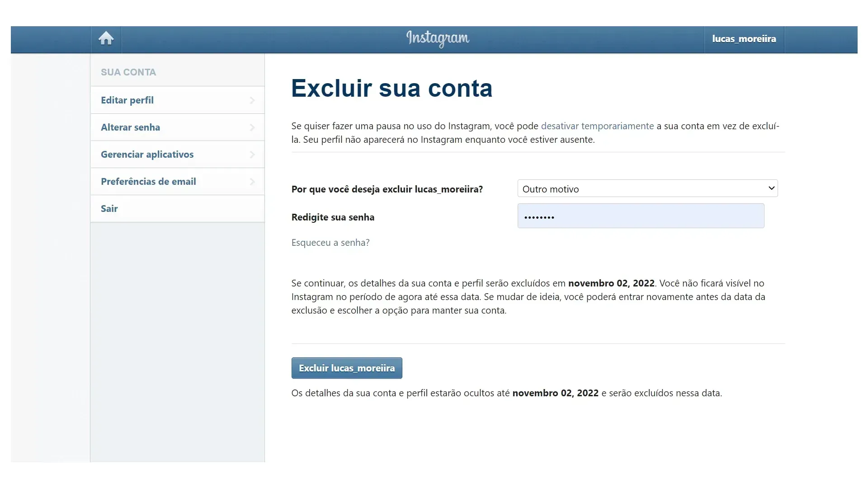Click chevron arrow next to Gerenciar aplicativos

pos(252,155)
